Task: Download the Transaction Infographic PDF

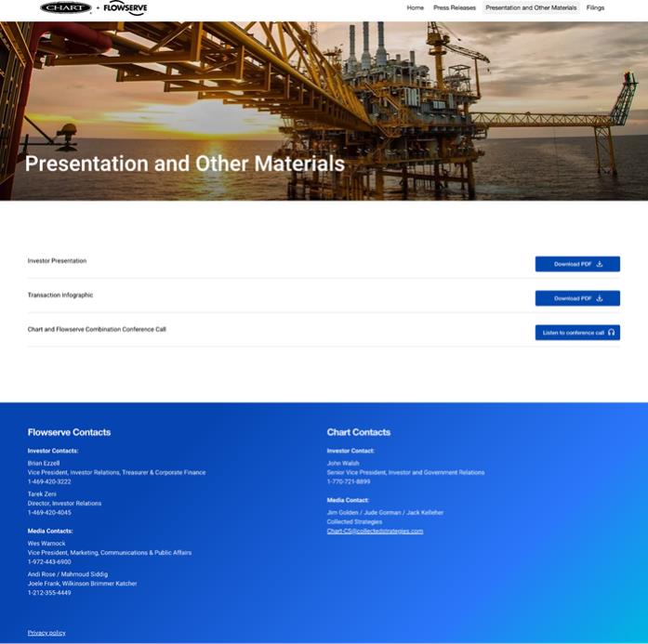Action: [577, 298]
